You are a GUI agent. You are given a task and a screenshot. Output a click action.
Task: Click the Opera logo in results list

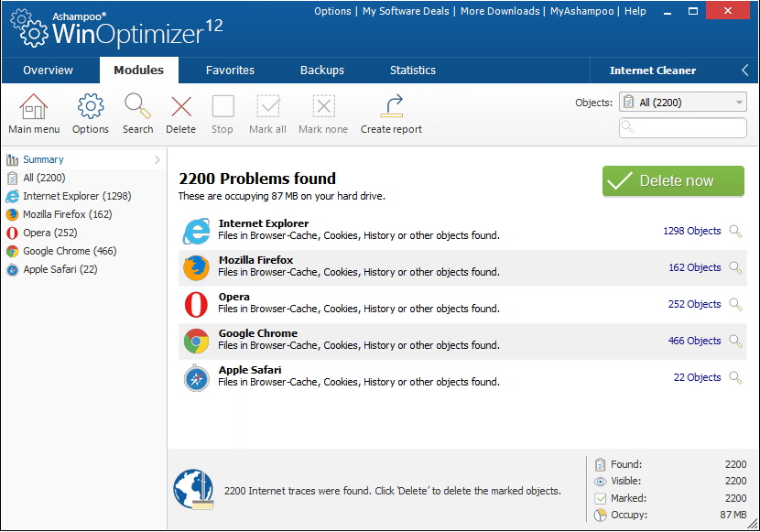[196, 304]
